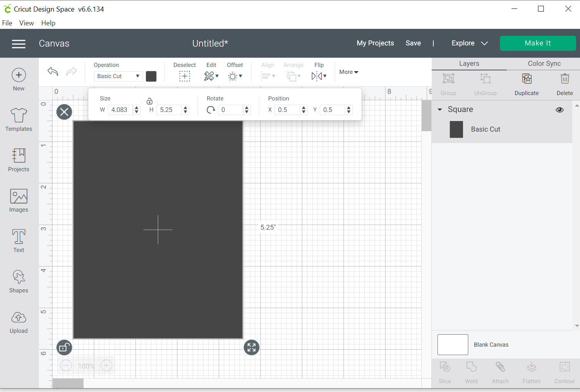
Task: Open the Arrange options
Action: [x=293, y=72]
